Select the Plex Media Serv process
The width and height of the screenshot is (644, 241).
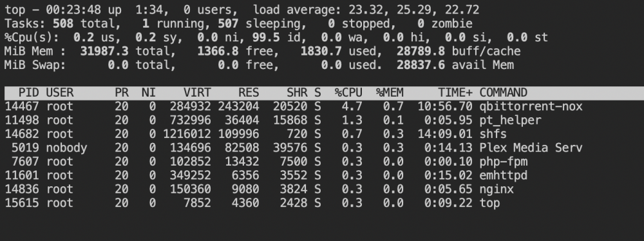tap(531, 148)
